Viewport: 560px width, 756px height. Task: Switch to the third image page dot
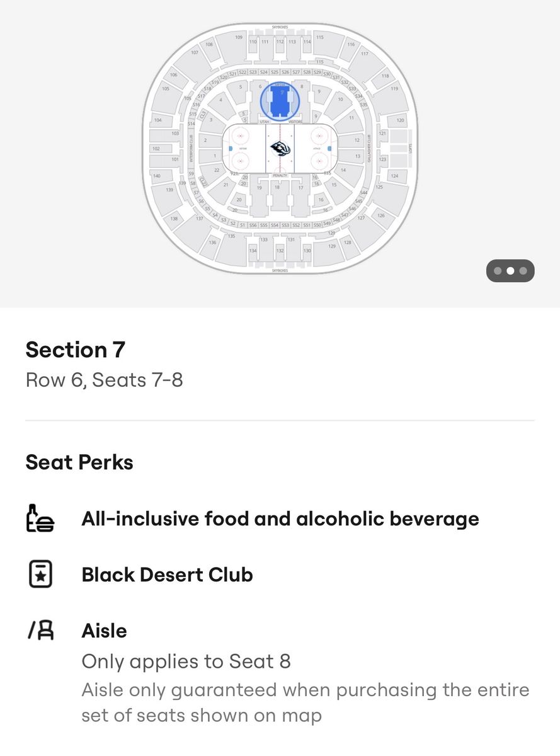pos(523,271)
